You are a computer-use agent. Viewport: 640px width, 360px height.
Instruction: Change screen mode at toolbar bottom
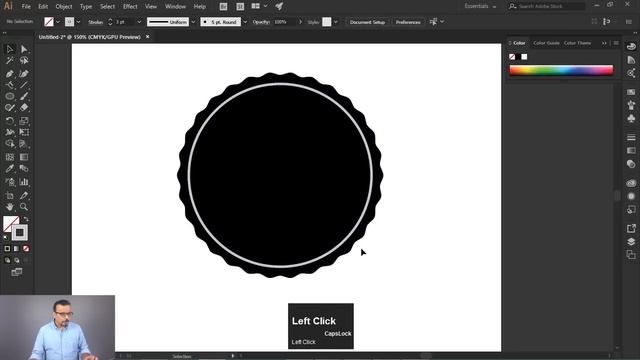pyautogui.click(x=17, y=272)
